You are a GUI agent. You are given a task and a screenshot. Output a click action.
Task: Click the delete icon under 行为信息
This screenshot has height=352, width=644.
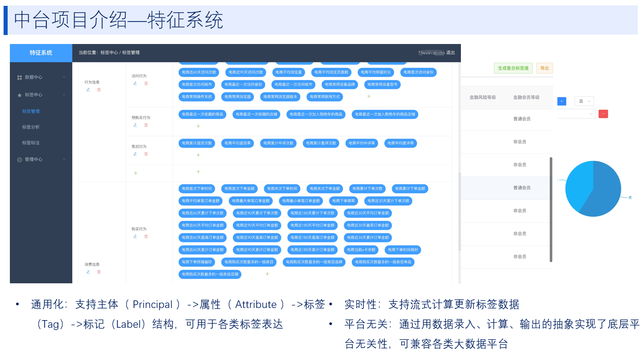(x=99, y=90)
